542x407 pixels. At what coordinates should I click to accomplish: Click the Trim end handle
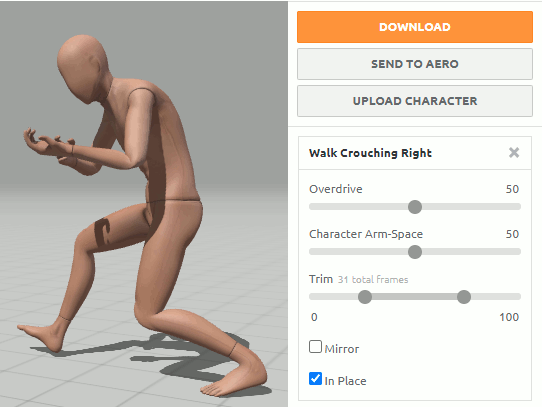464,297
